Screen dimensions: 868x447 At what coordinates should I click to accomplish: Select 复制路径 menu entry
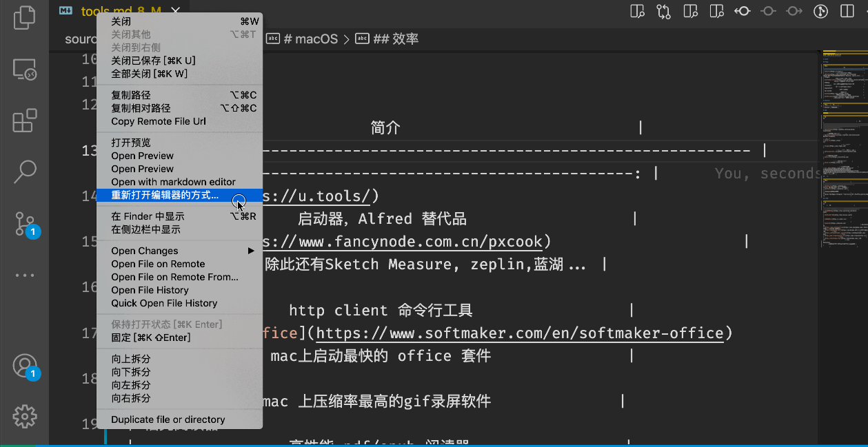point(179,95)
